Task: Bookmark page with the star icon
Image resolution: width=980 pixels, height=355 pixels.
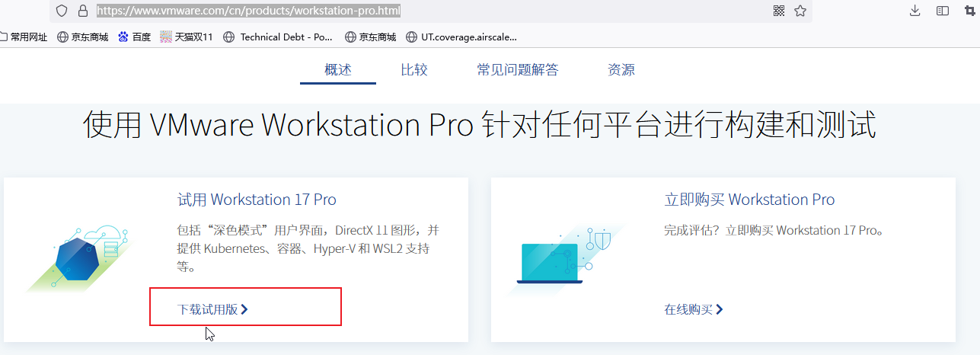Action: pyautogui.click(x=800, y=11)
